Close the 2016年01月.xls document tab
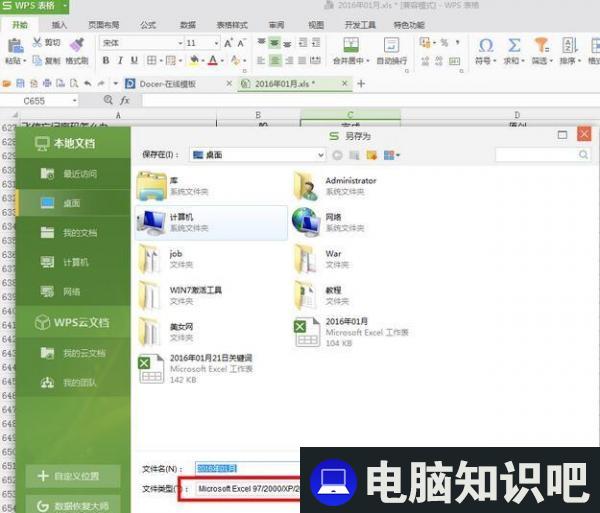Screen dimensions: 600x513 click(x=344, y=83)
